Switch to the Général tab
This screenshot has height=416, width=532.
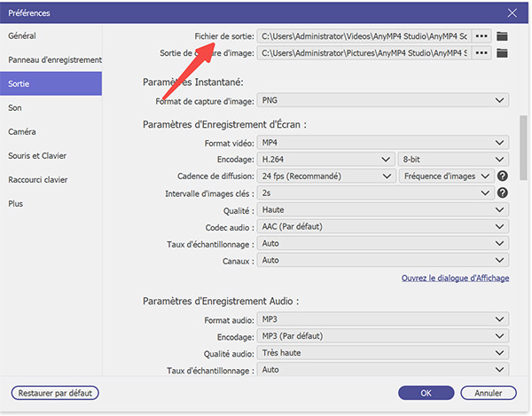point(22,35)
